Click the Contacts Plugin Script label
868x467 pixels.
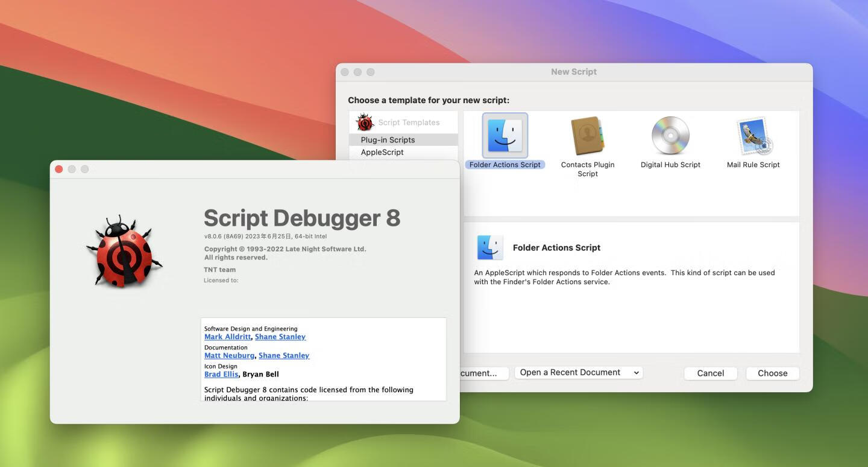coord(588,169)
